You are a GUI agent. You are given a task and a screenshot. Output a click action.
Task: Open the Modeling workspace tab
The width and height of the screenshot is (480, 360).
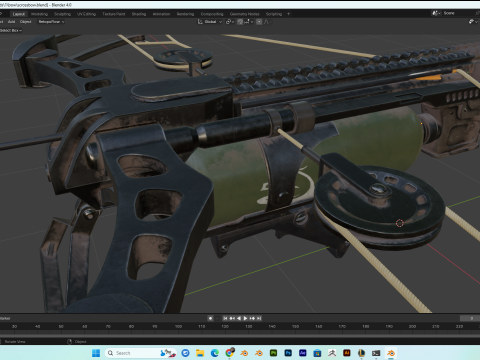pyautogui.click(x=39, y=14)
